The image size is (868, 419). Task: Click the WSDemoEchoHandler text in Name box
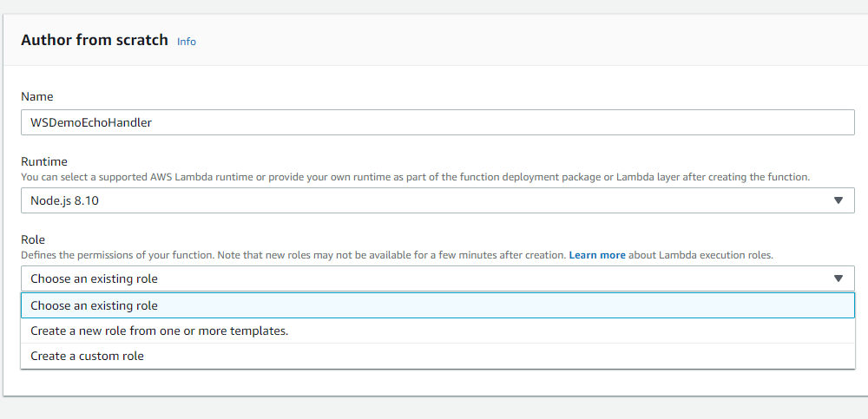click(91, 122)
